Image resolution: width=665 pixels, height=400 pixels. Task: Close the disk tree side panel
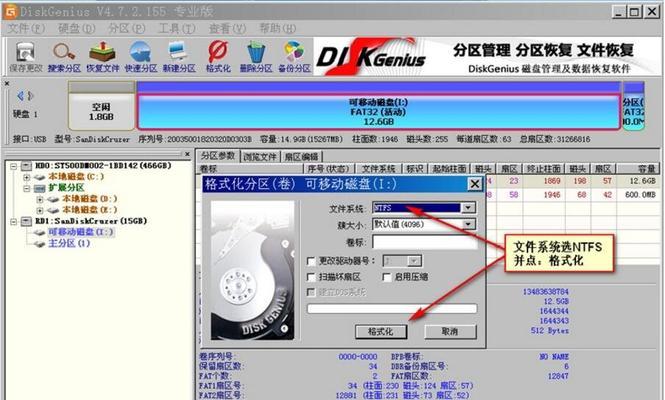187,154
